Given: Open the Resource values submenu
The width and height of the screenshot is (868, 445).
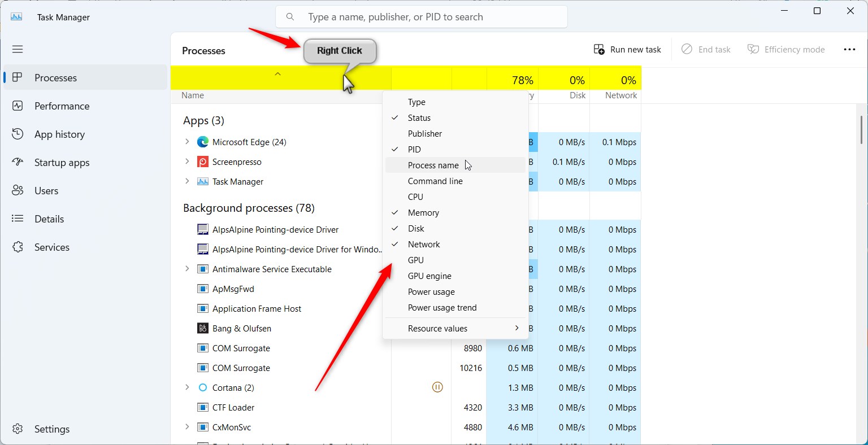Looking at the screenshot, I should tap(455, 328).
